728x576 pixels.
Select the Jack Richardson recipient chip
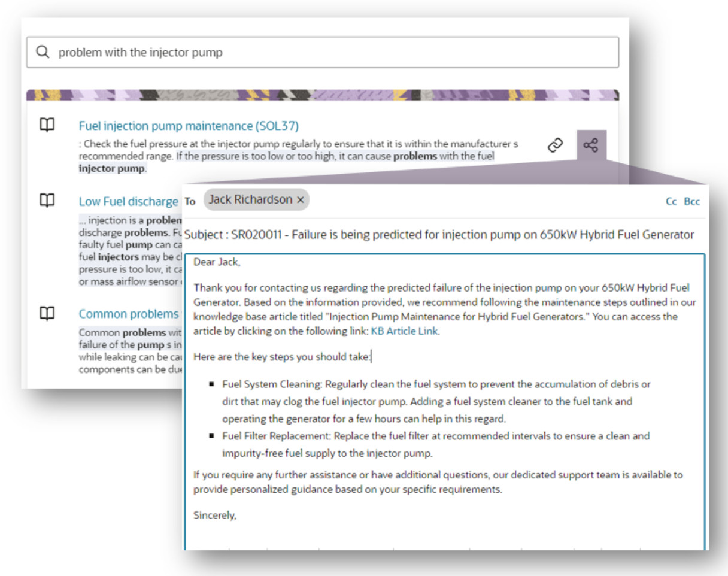[x=256, y=200]
